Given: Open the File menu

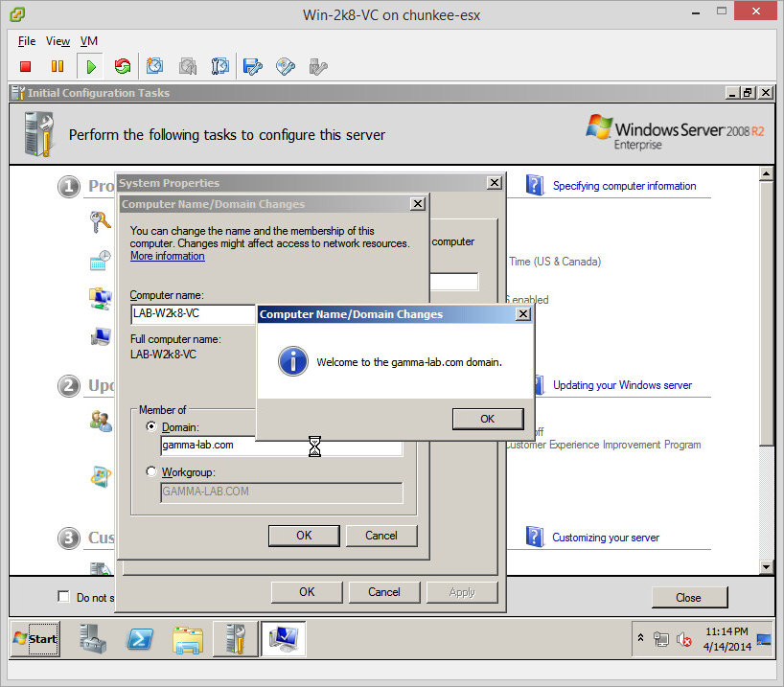Looking at the screenshot, I should 27,41.
